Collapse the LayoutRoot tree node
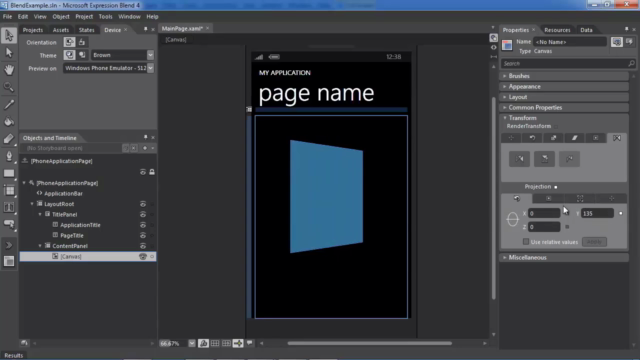 tap(32, 204)
